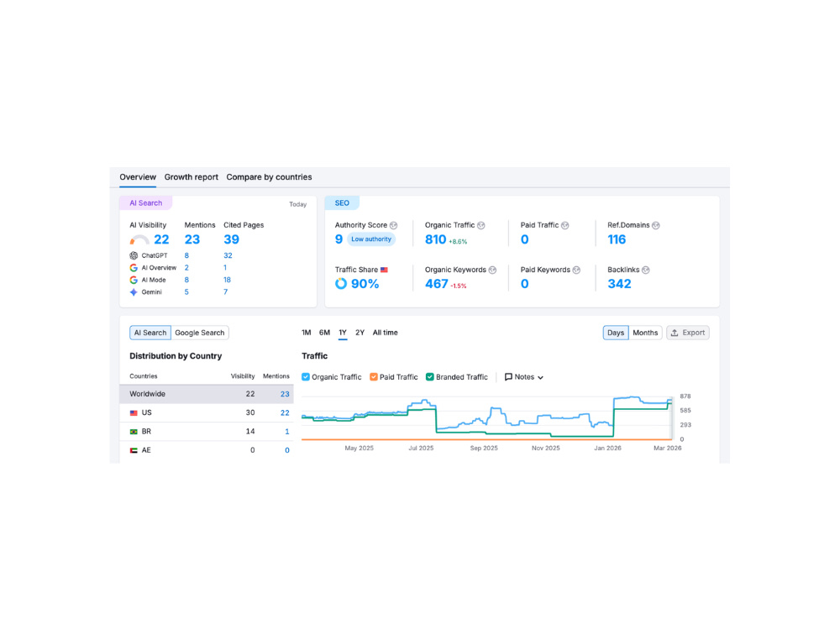
Task: Click the US flag in country table
Action: (x=134, y=413)
